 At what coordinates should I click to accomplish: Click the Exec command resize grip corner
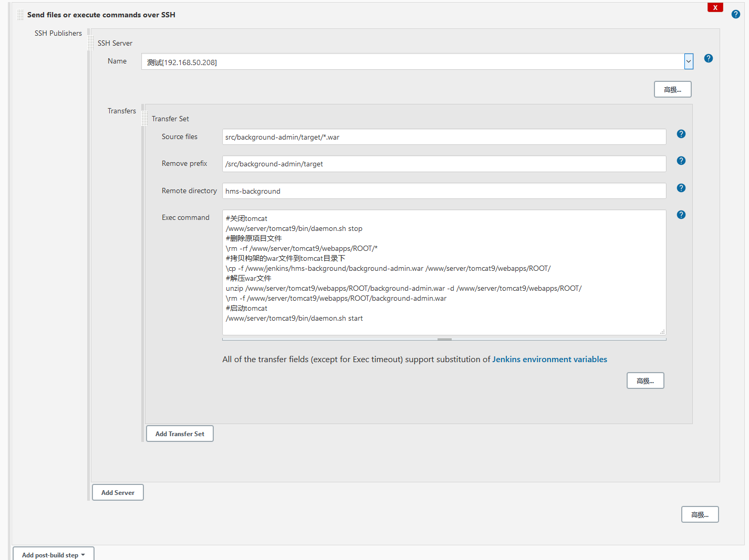click(x=662, y=331)
